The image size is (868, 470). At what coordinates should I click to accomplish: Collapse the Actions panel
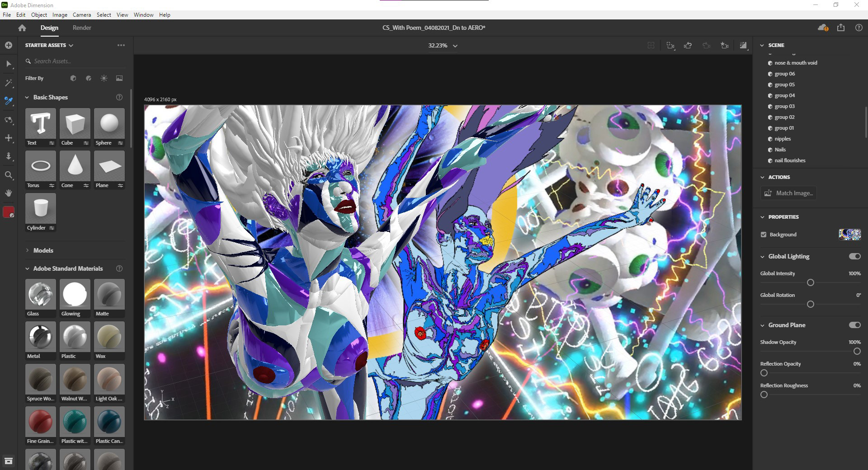click(x=762, y=177)
